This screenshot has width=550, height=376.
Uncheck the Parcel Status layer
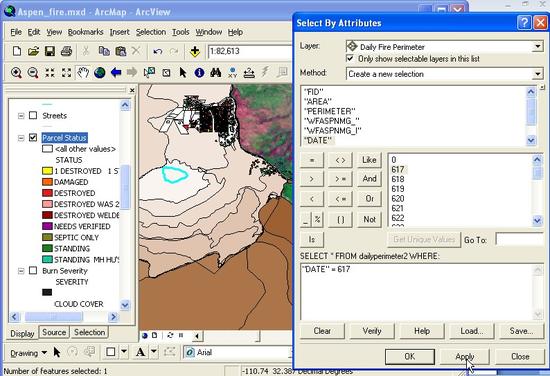(x=33, y=137)
